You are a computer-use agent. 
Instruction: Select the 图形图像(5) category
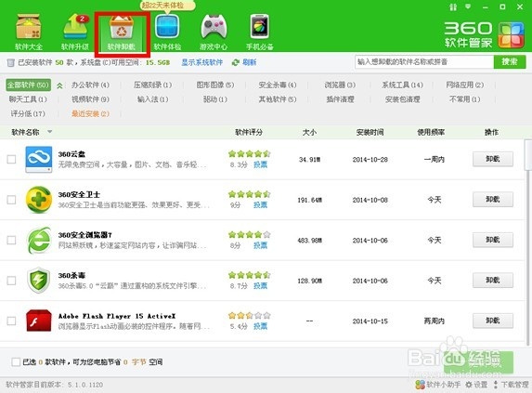tap(215, 85)
